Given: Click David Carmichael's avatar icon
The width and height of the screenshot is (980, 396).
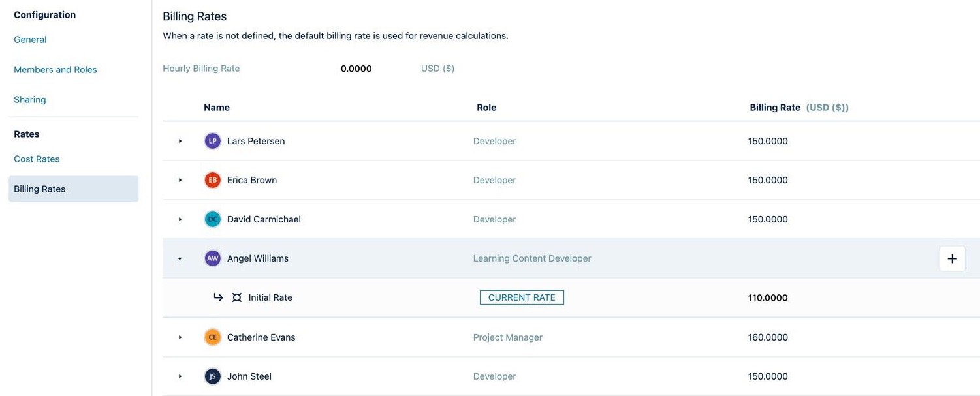Looking at the screenshot, I should [x=212, y=218].
